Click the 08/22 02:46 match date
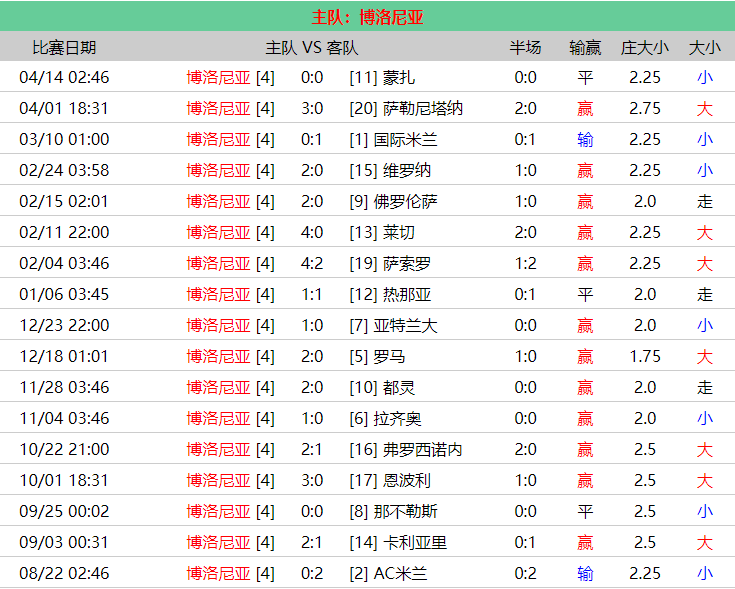Image resolution: width=735 pixels, height=589 pixels. coord(64,573)
